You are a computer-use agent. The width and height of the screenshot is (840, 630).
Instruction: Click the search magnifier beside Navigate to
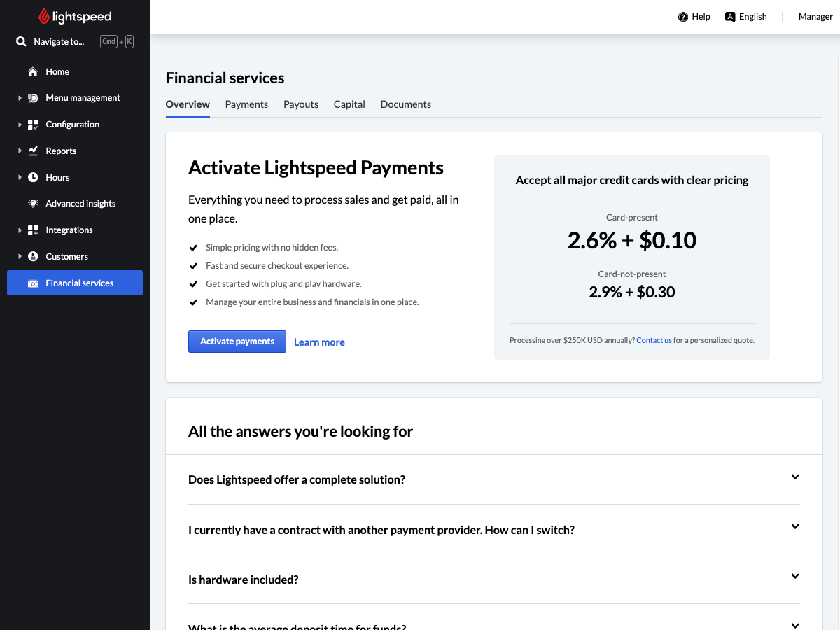coord(20,41)
